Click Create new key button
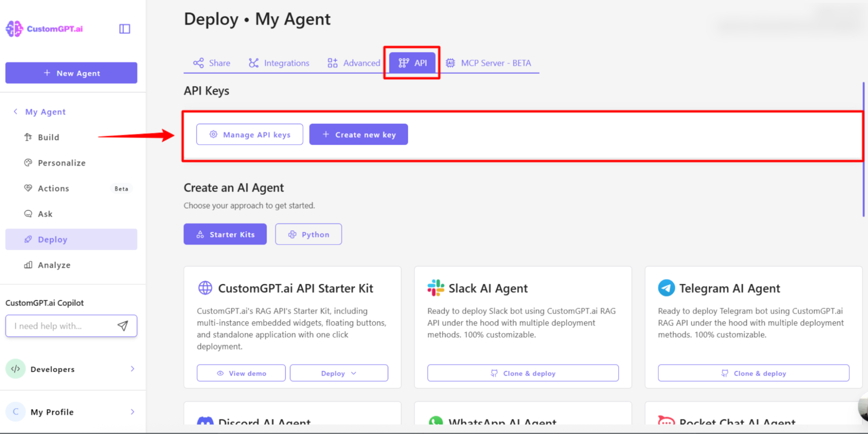Image resolution: width=868 pixels, height=434 pixels. (359, 135)
